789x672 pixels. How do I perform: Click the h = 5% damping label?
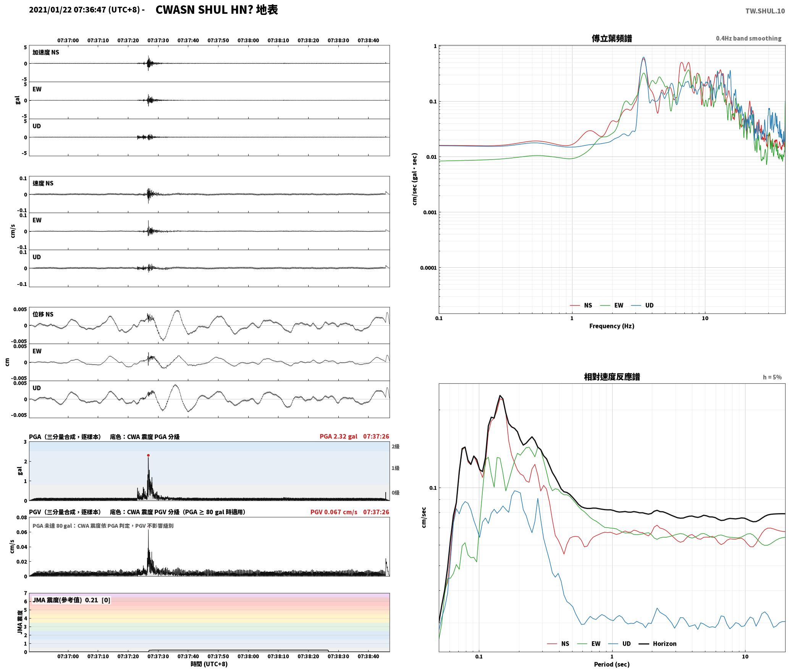pyautogui.click(x=772, y=377)
